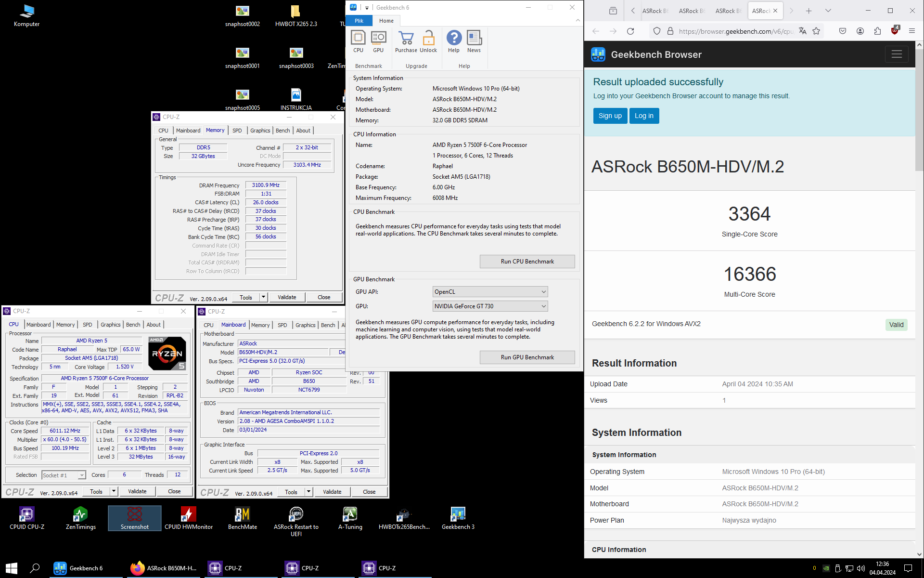924x578 pixels.
Task: Click the Valid badge on result page
Action: coord(896,325)
